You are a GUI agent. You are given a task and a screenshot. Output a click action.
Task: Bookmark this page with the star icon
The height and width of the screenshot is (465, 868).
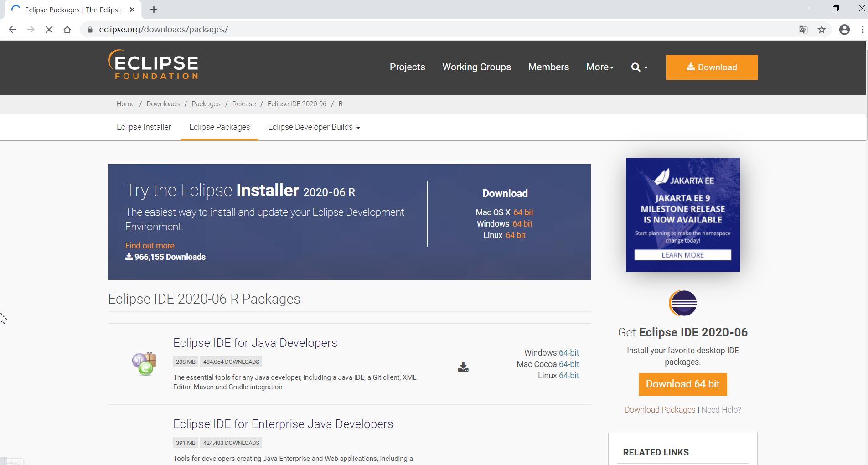pyautogui.click(x=821, y=30)
